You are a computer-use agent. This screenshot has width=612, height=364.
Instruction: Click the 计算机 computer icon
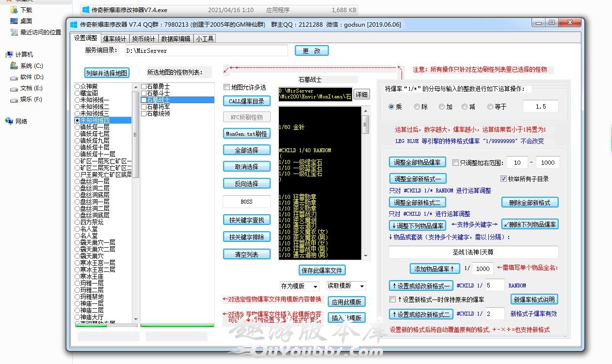[9, 55]
